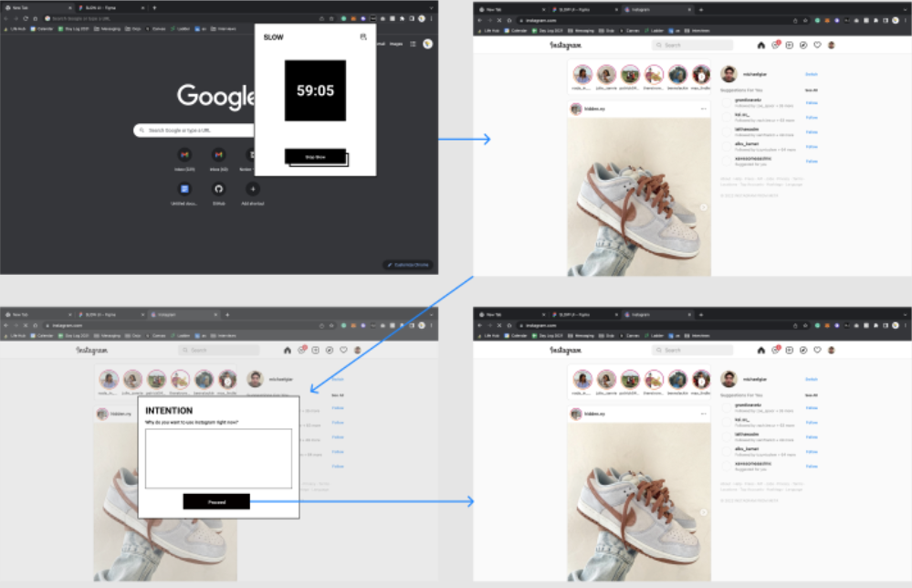Open activity heart icon in the upper-right Instagram window
Viewport: 912px width, 588px height.
click(x=817, y=45)
